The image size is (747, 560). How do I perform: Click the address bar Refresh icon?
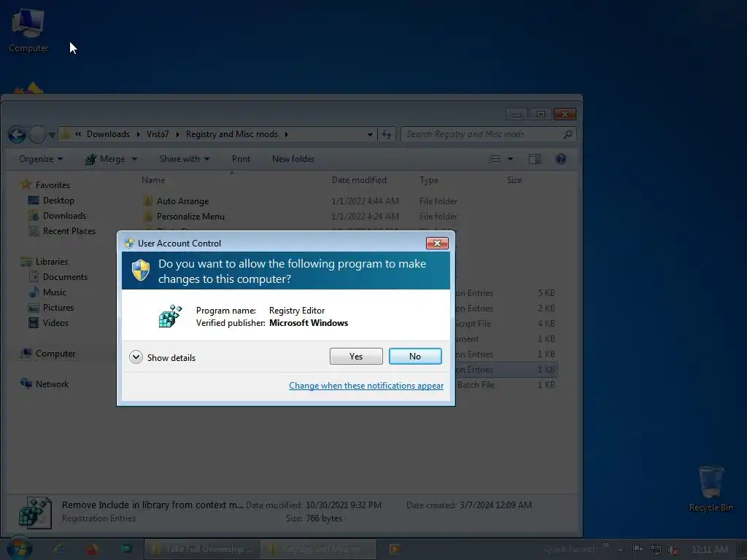tap(387, 135)
